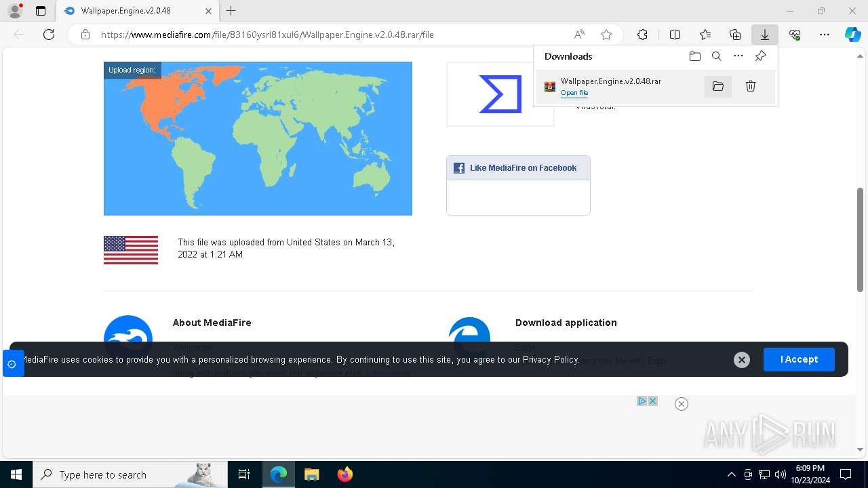Close the bottom advertisement

point(682,404)
